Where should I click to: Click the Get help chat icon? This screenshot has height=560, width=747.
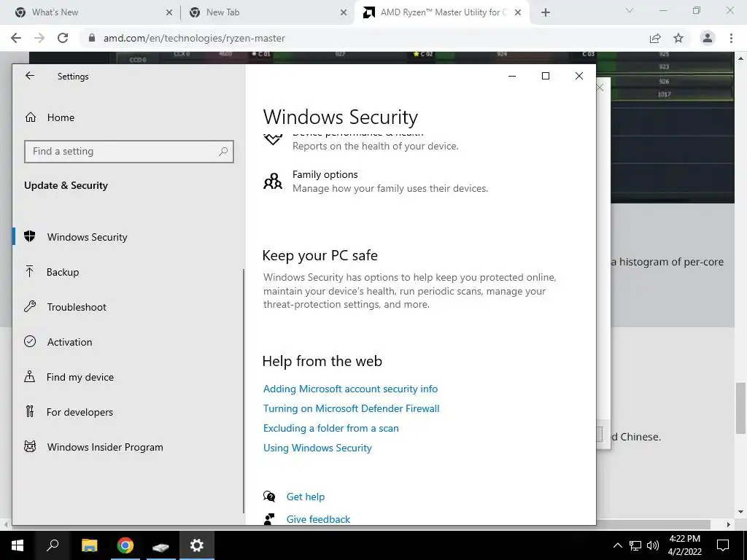269,497
